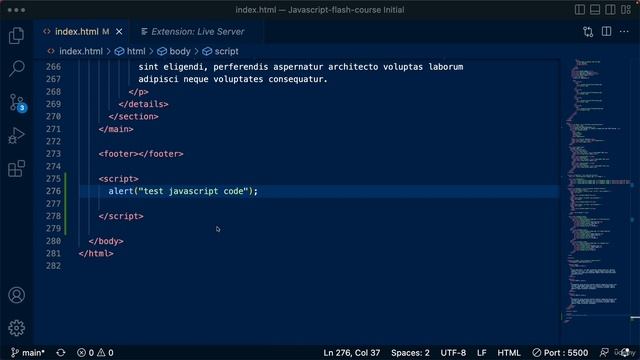The height and width of the screenshot is (360, 640).
Task: Open the Extensions view
Action: tap(16, 169)
